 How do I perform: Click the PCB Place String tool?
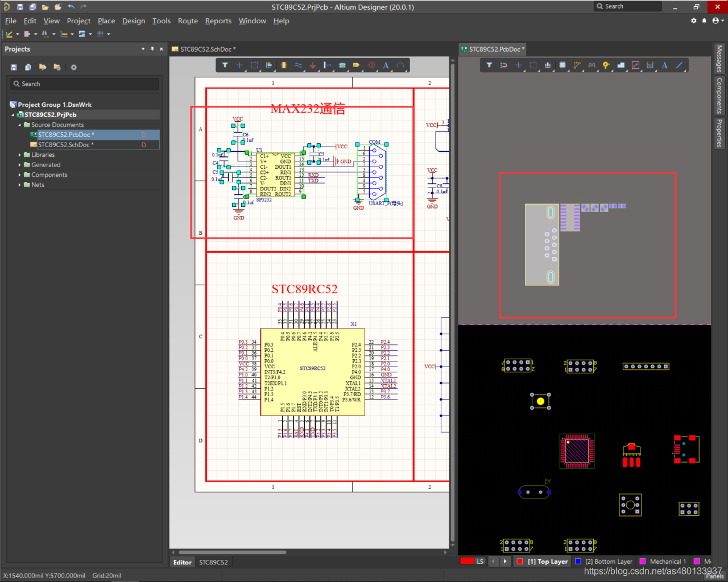[x=664, y=65]
